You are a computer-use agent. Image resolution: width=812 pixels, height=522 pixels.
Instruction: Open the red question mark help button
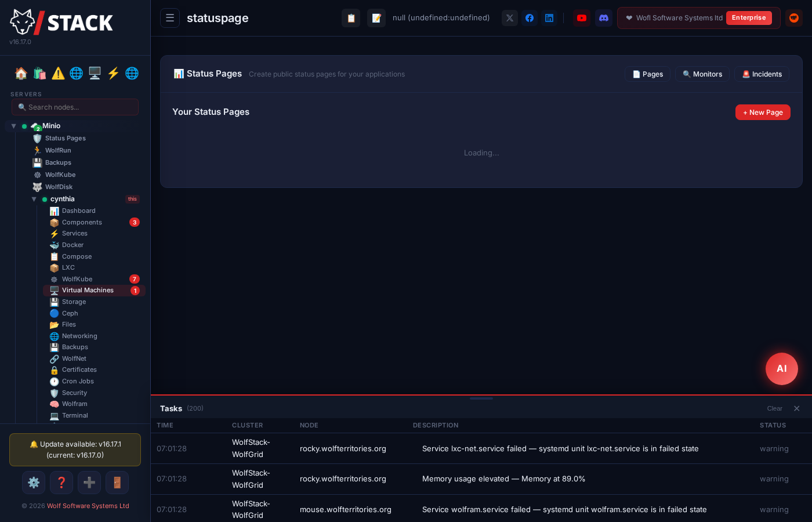61,483
